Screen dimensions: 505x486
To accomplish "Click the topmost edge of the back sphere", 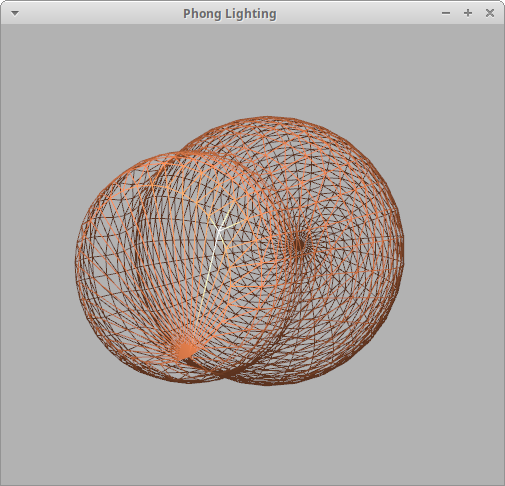I will coord(267,118).
